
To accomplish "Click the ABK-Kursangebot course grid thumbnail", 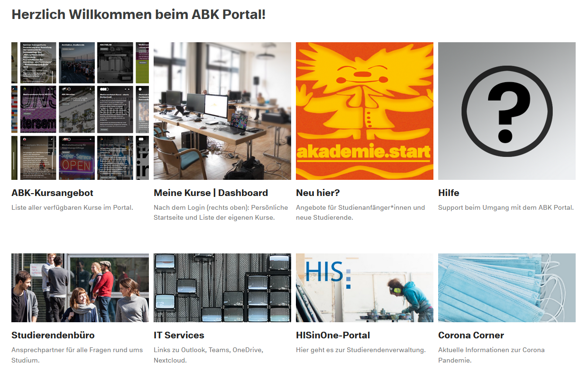I will pos(80,111).
